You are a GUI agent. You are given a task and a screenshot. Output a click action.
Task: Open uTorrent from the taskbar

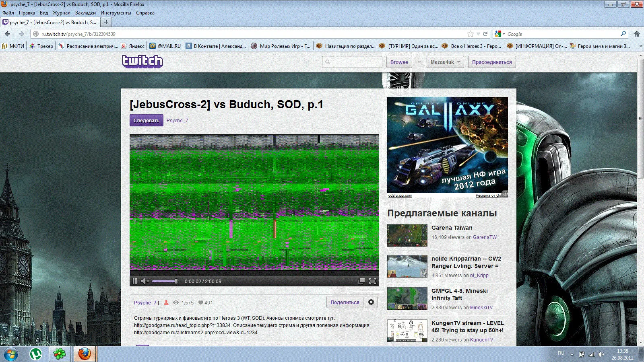[x=36, y=354]
